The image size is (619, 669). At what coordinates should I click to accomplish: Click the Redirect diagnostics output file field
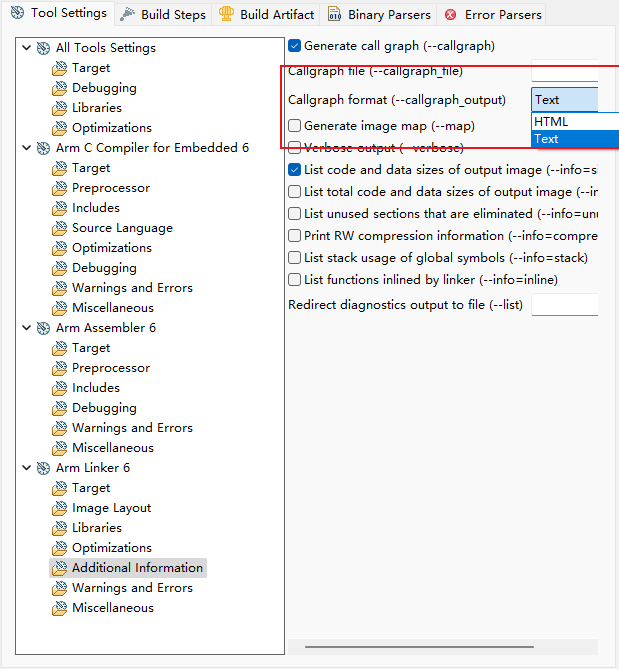564,305
